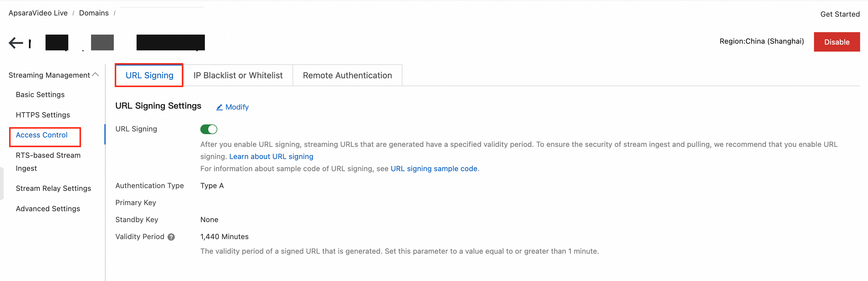868x281 pixels.
Task: Collapse the Streaming Management section
Action: coord(95,75)
